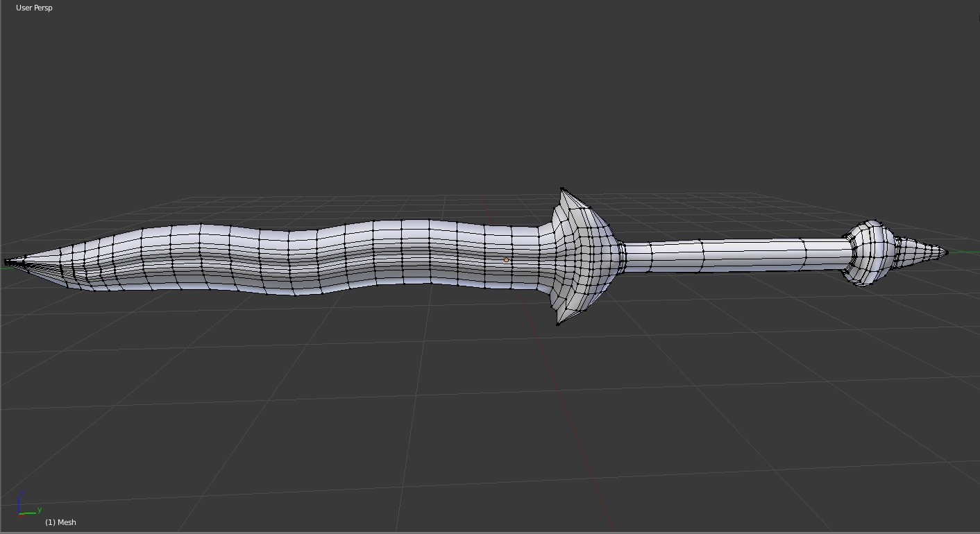980x534 pixels.
Task: Select the top spike vertex of crossguard
Action: coord(561,188)
